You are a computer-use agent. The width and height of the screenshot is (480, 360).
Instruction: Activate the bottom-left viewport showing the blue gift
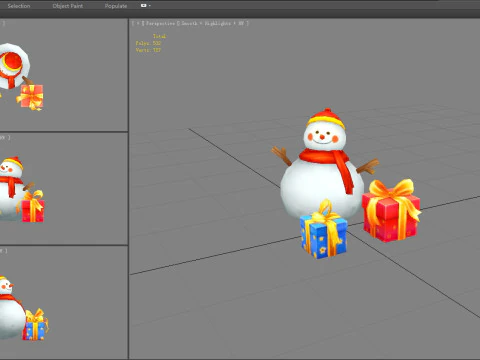coord(63,302)
